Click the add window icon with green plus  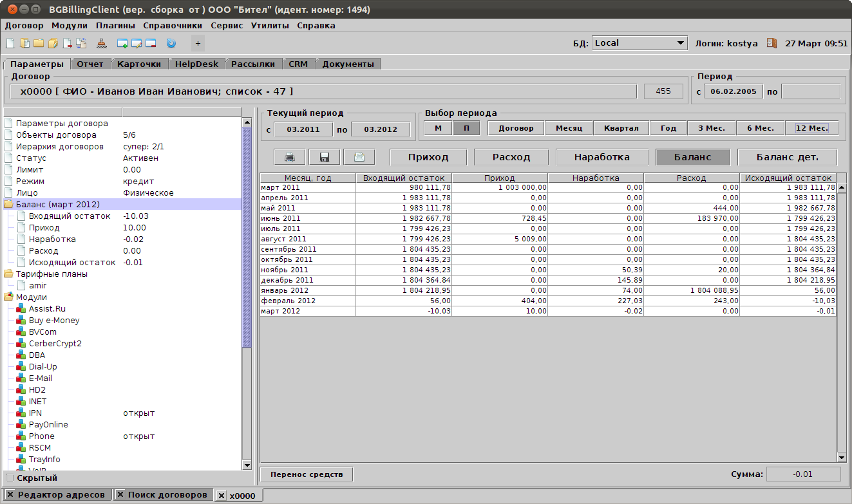pos(122,44)
